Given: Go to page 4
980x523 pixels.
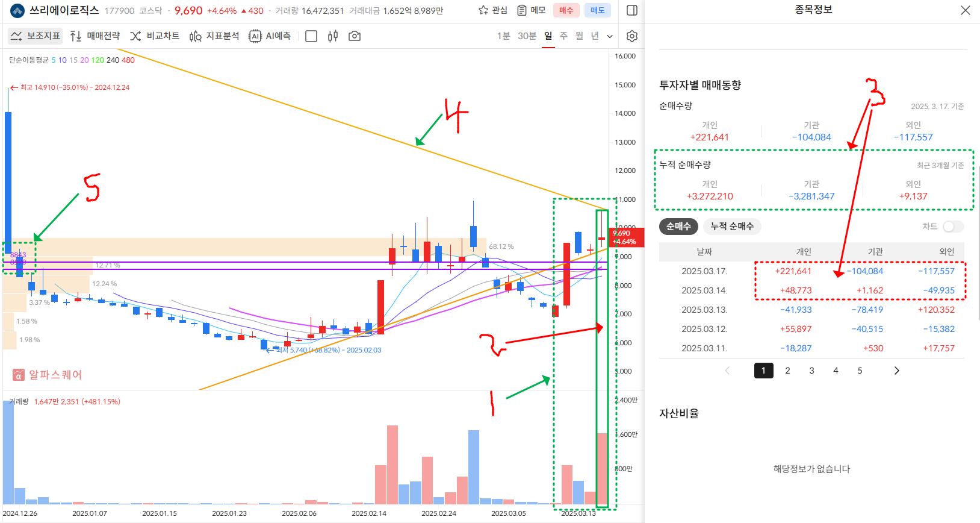Looking at the screenshot, I should (836, 371).
